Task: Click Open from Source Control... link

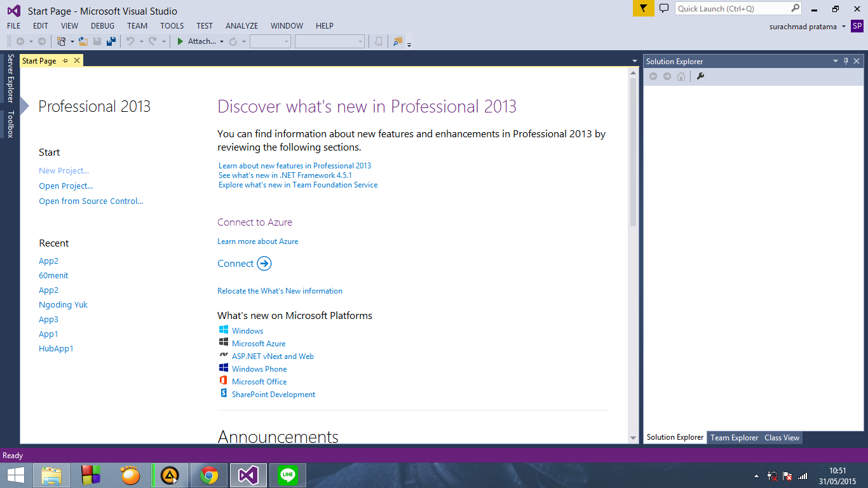Action: [91, 201]
